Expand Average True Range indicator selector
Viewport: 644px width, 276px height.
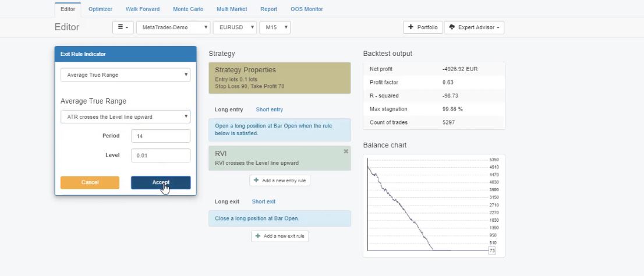125,75
